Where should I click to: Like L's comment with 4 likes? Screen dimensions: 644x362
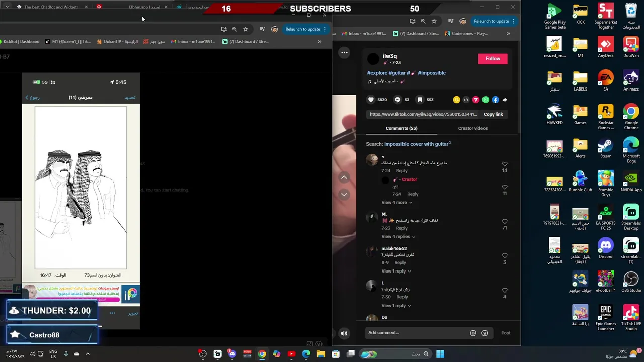pos(505,290)
